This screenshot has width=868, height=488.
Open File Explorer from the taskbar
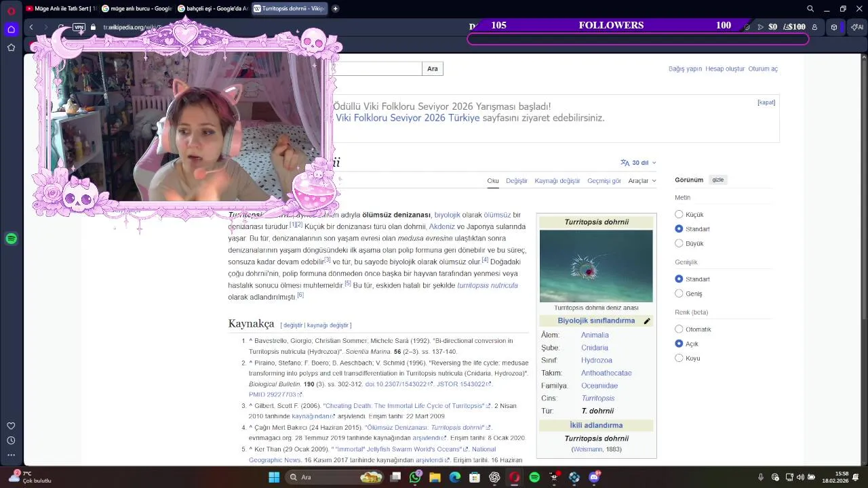(x=435, y=477)
